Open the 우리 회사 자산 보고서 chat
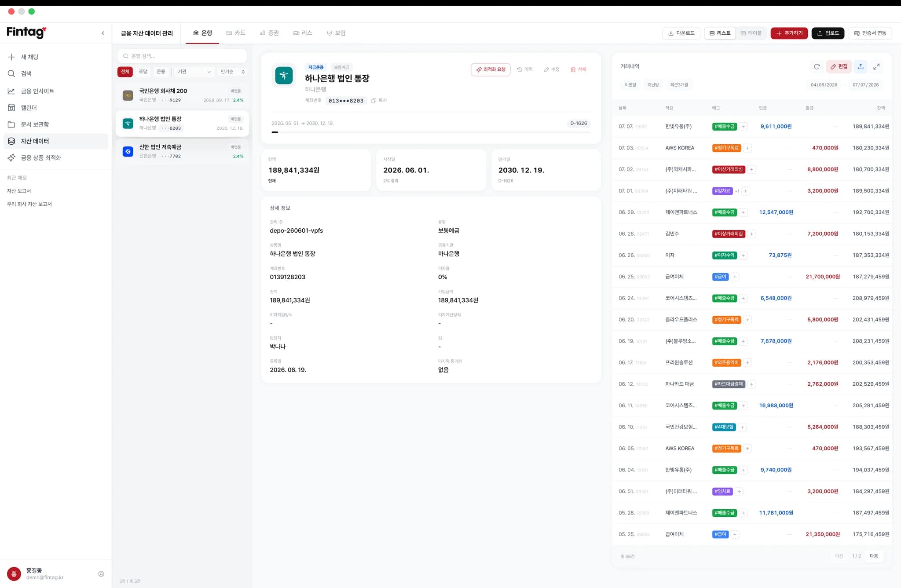The height and width of the screenshot is (588, 901). pos(29,204)
